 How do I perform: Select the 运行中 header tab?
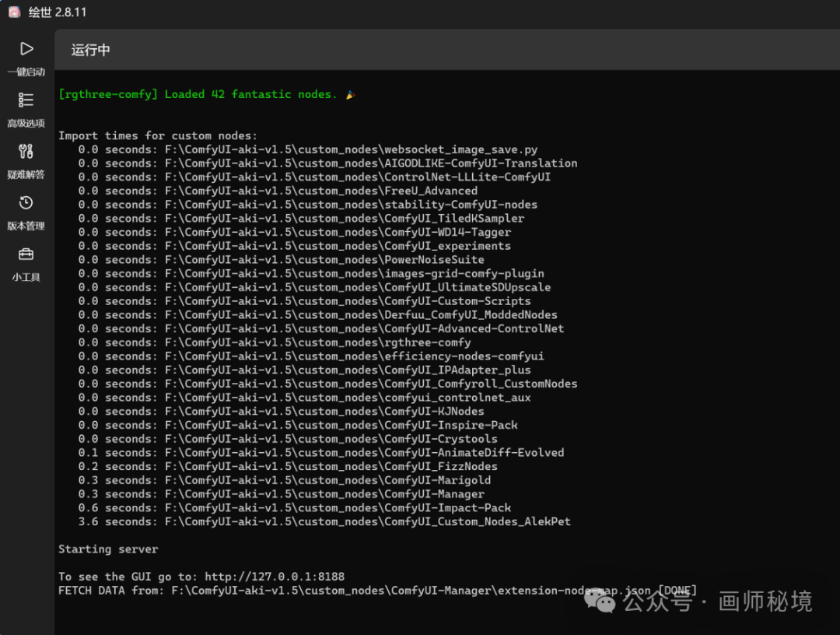tap(90, 50)
